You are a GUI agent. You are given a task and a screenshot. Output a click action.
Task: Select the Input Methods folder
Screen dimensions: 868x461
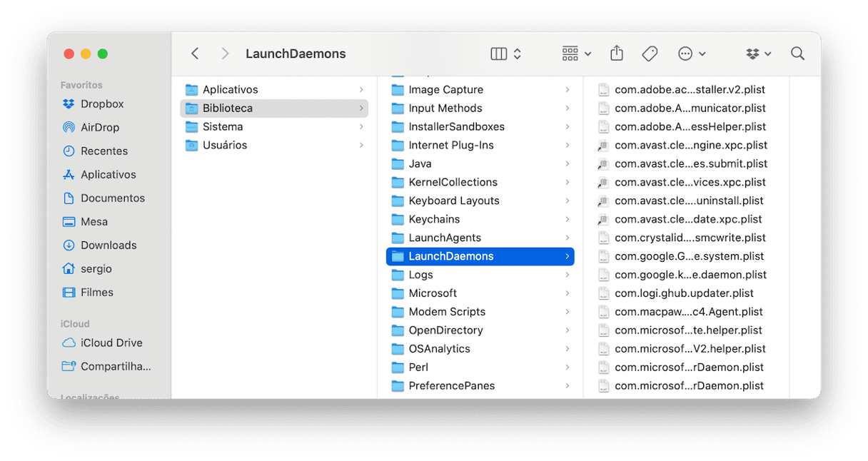(480, 108)
